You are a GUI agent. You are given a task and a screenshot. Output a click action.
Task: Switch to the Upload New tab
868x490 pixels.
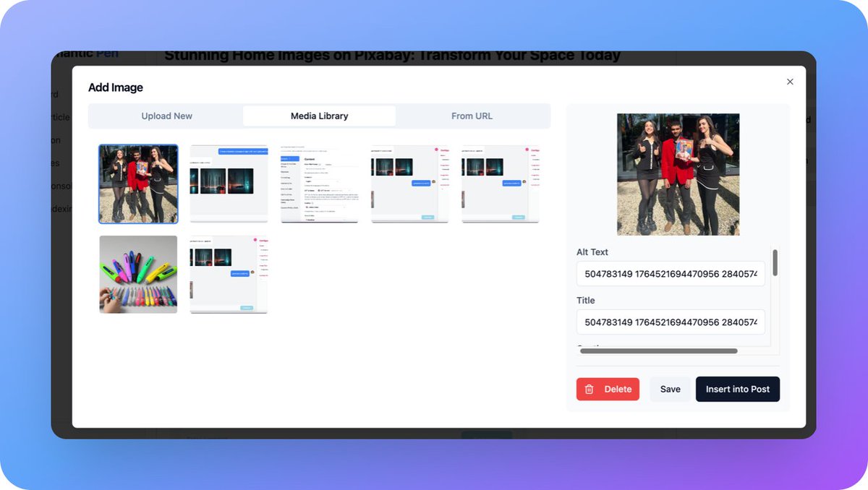(x=166, y=116)
